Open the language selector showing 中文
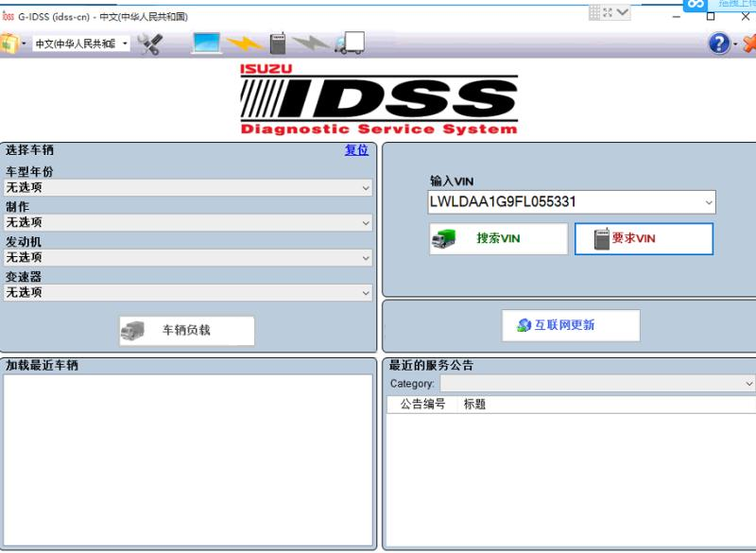 click(x=81, y=43)
